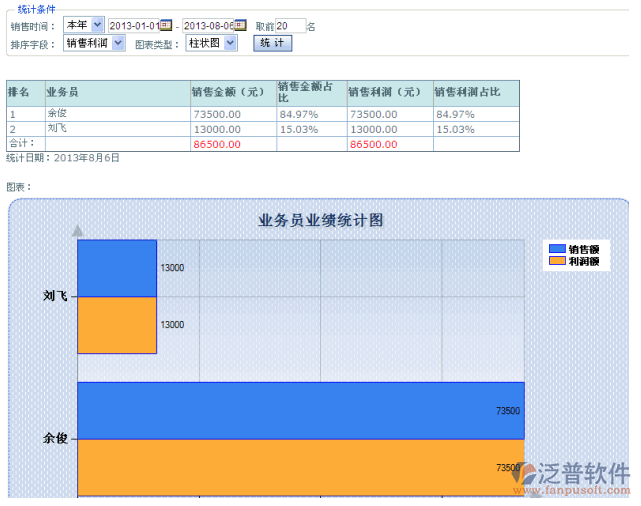The width and height of the screenshot is (641, 506).
Task: Click 刘飞's blue sales bar in chart
Action: tap(117, 268)
